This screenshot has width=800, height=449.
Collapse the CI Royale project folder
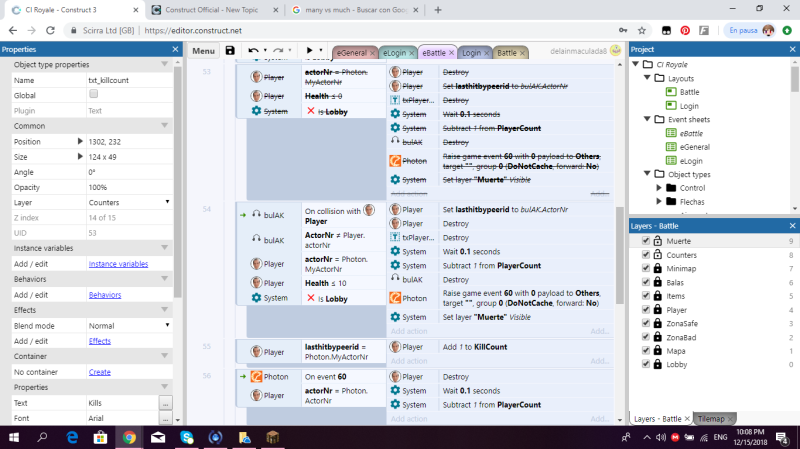(x=636, y=64)
